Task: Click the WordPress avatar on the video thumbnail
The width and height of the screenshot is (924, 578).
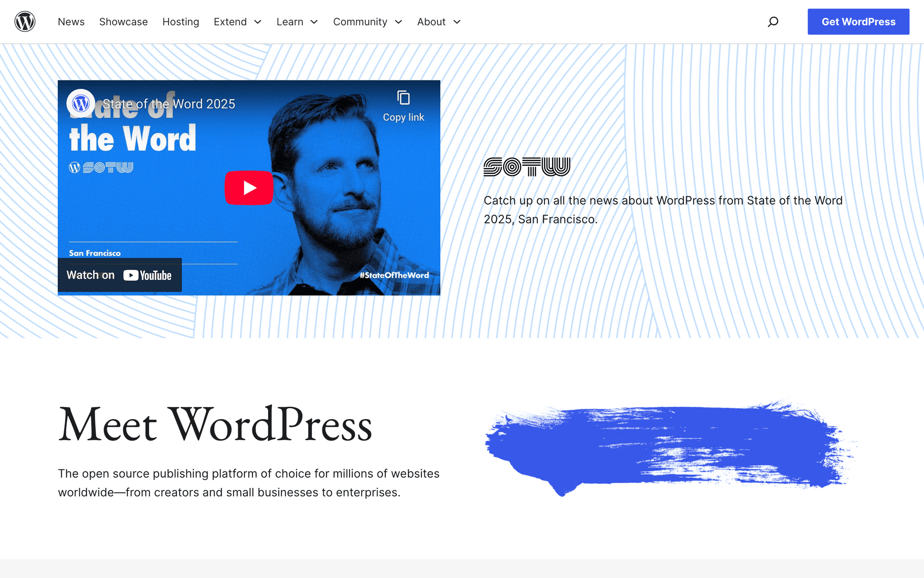Action: tap(81, 103)
